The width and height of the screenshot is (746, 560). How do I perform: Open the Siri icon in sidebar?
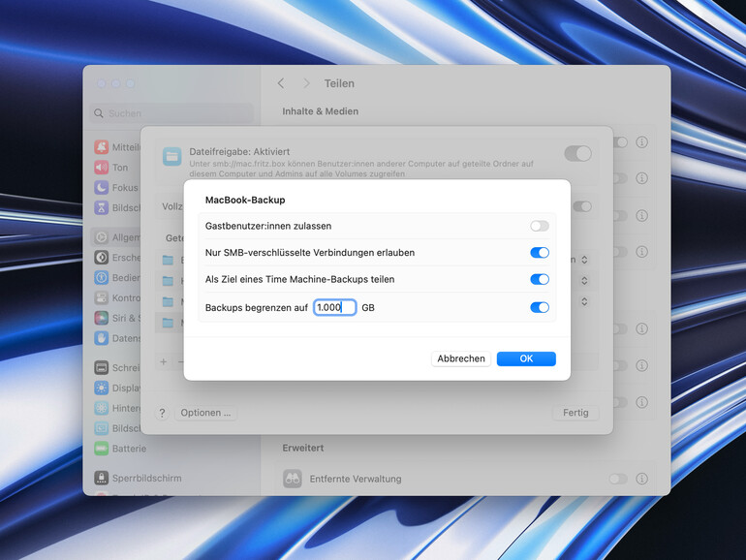coord(101,318)
